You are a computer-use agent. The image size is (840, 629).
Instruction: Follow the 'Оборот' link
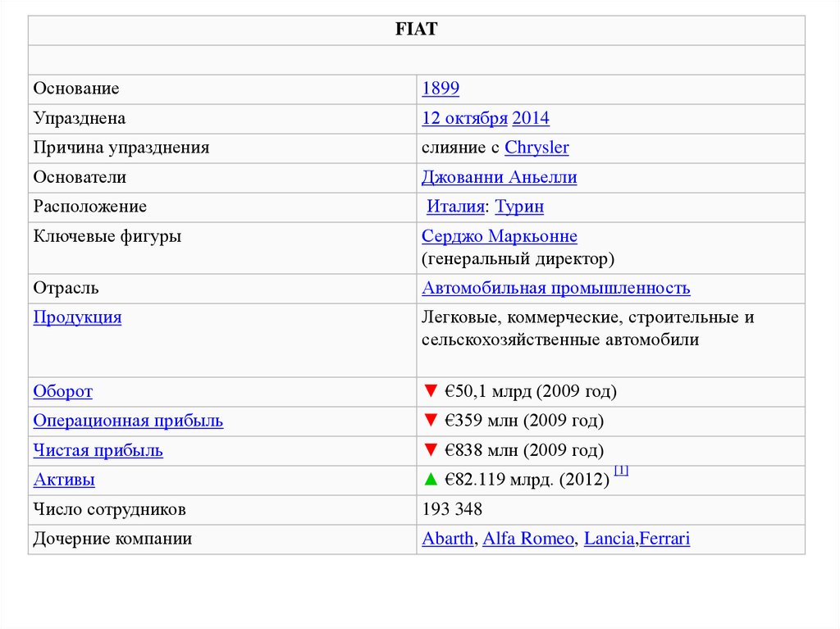[62, 392]
